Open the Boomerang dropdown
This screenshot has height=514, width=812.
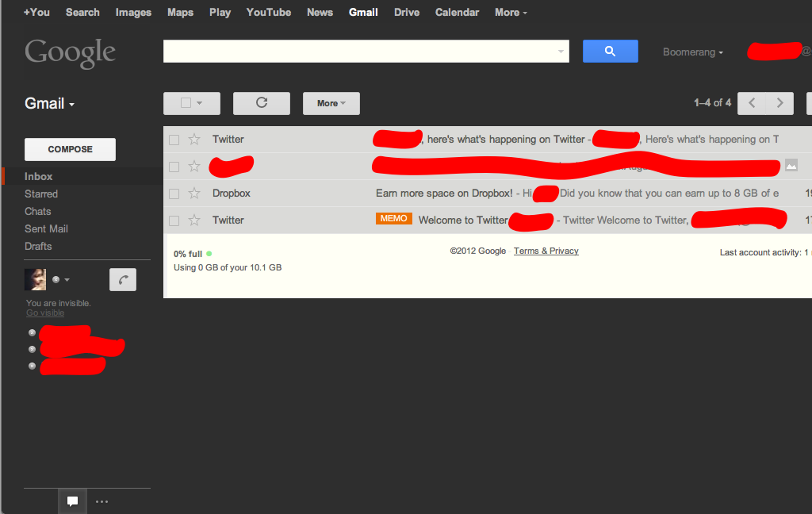click(693, 52)
